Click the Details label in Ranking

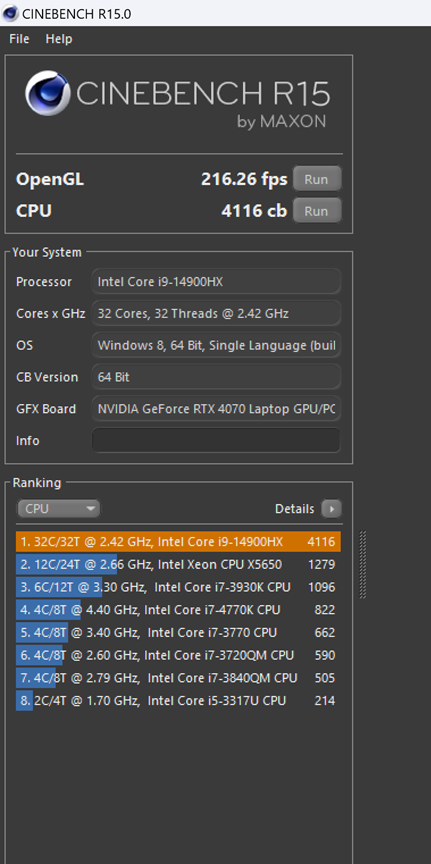[x=294, y=509]
